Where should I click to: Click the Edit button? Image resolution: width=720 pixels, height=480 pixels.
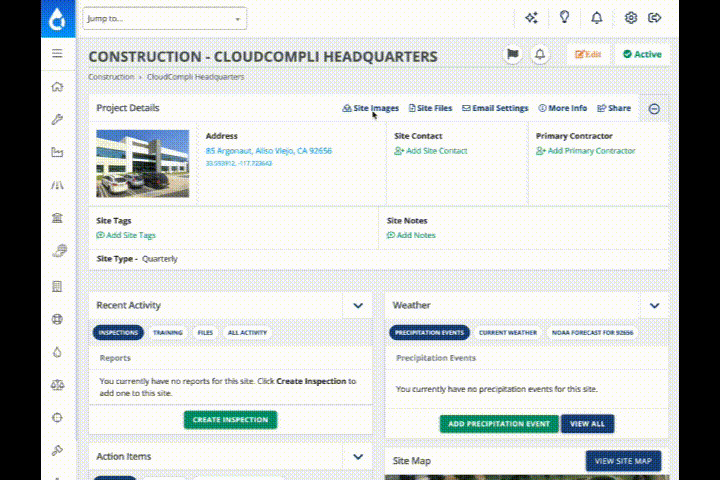pos(588,54)
